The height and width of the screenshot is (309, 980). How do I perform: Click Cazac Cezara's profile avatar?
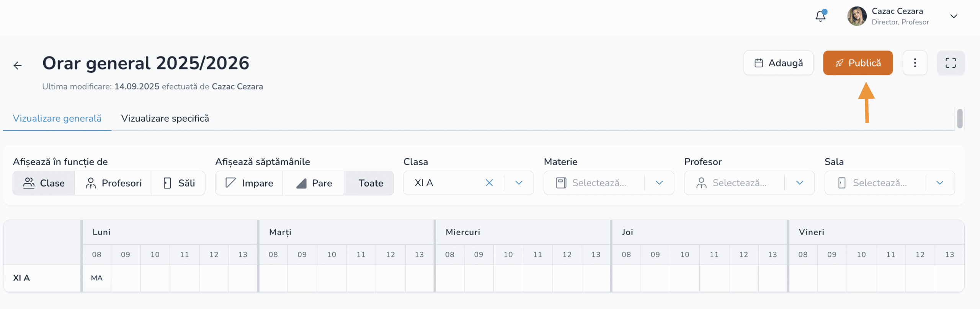point(857,16)
